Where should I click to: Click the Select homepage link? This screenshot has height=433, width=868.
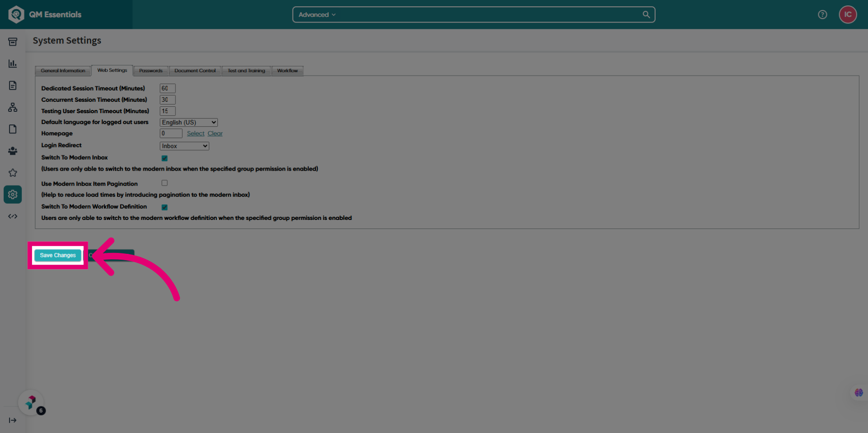(196, 133)
